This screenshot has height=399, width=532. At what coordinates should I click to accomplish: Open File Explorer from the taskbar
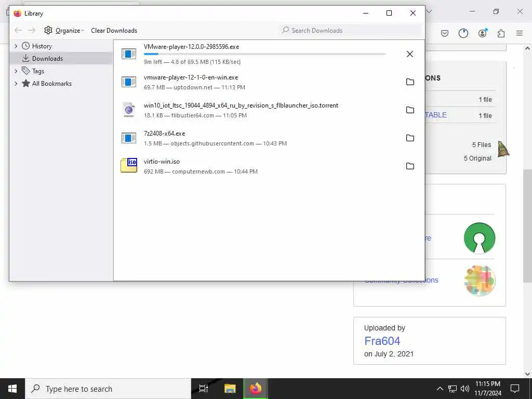(230, 389)
